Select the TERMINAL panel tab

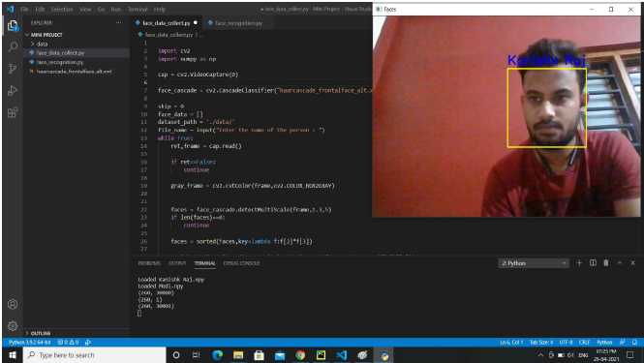tap(204, 263)
